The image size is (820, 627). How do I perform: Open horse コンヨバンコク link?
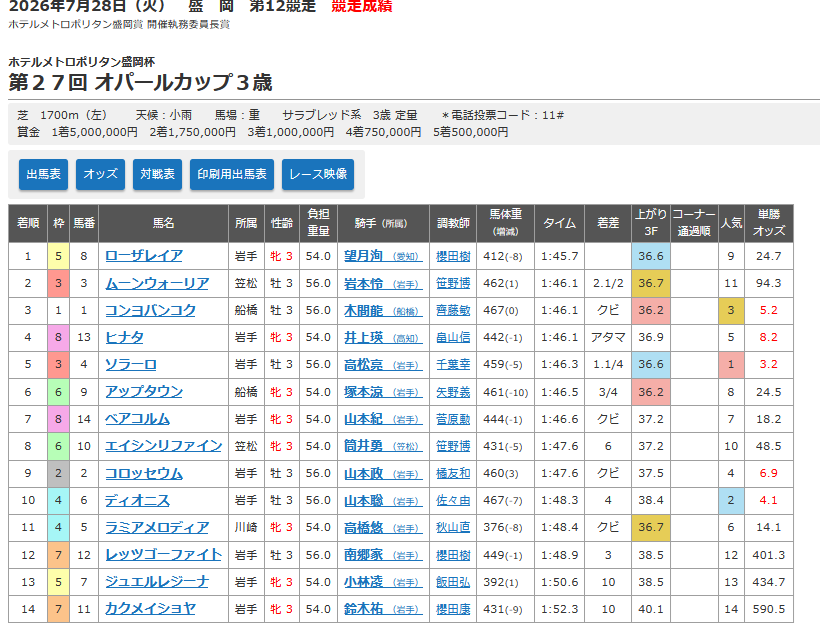151,310
